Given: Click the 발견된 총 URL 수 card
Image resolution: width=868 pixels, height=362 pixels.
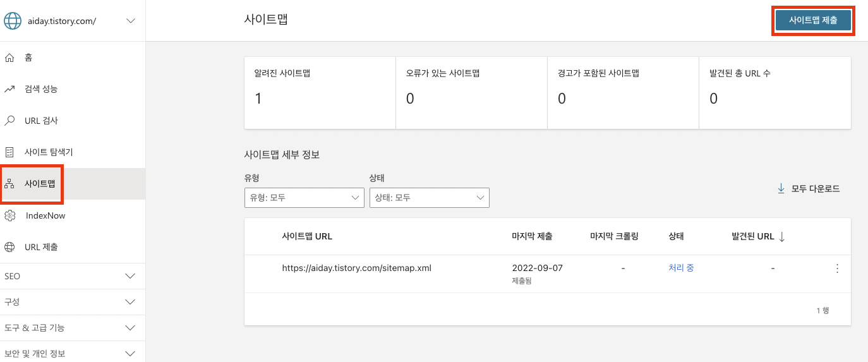Looking at the screenshot, I should (775, 92).
